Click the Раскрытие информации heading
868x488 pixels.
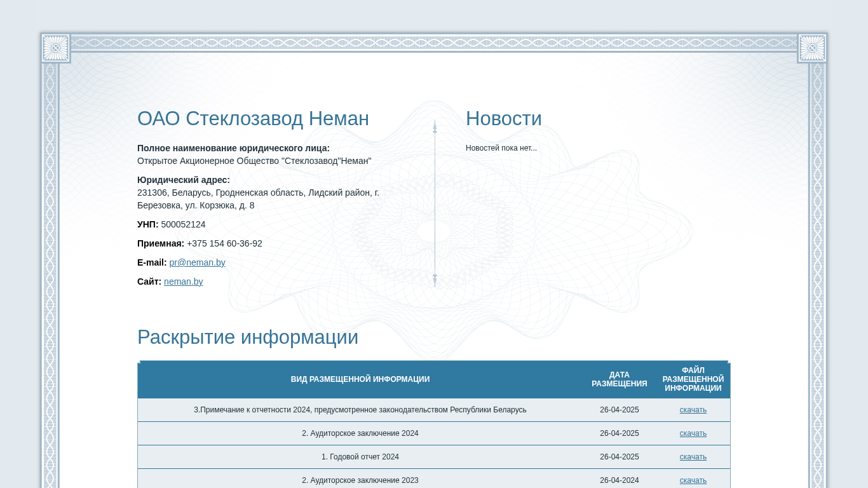[x=248, y=337]
